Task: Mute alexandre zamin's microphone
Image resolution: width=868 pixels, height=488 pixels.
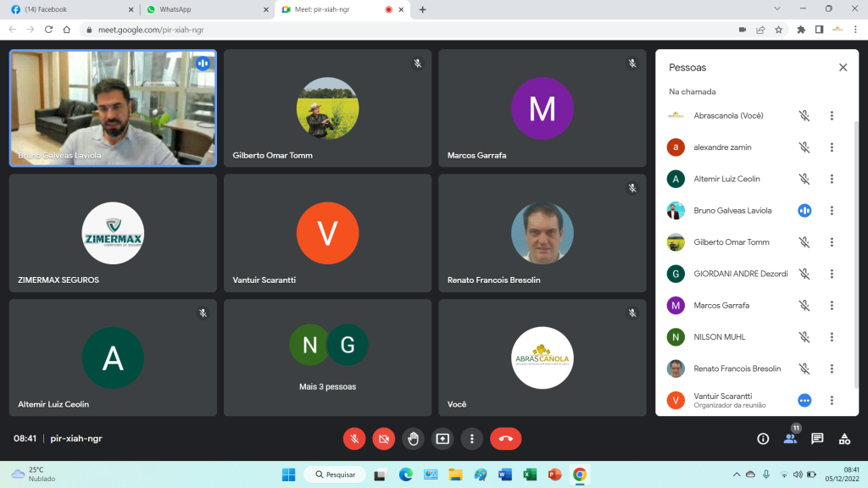Action: pos(804,147)
